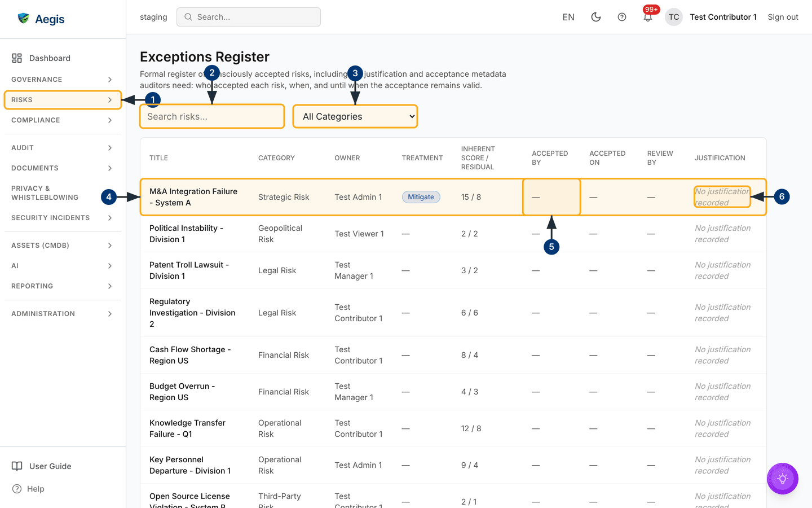This screenshot has width=812, height=508.
Task: Open the help question mark icon in header
Action: (622, 17)
